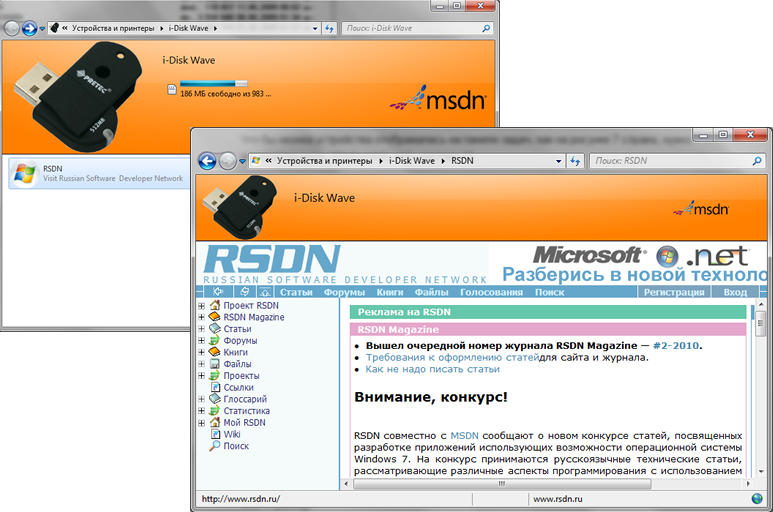The image size is (773, 512).
Task: Click 'Реклама на RSDN' header
Action: (404, 312)
